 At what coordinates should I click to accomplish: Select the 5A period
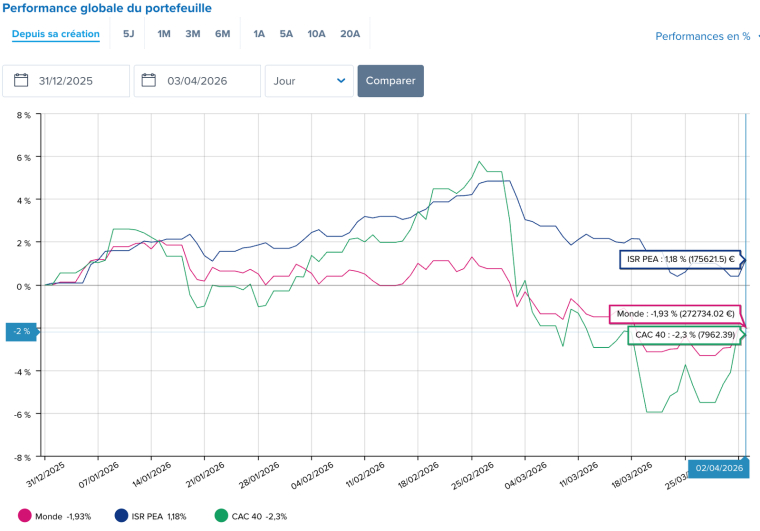point(286,34)
